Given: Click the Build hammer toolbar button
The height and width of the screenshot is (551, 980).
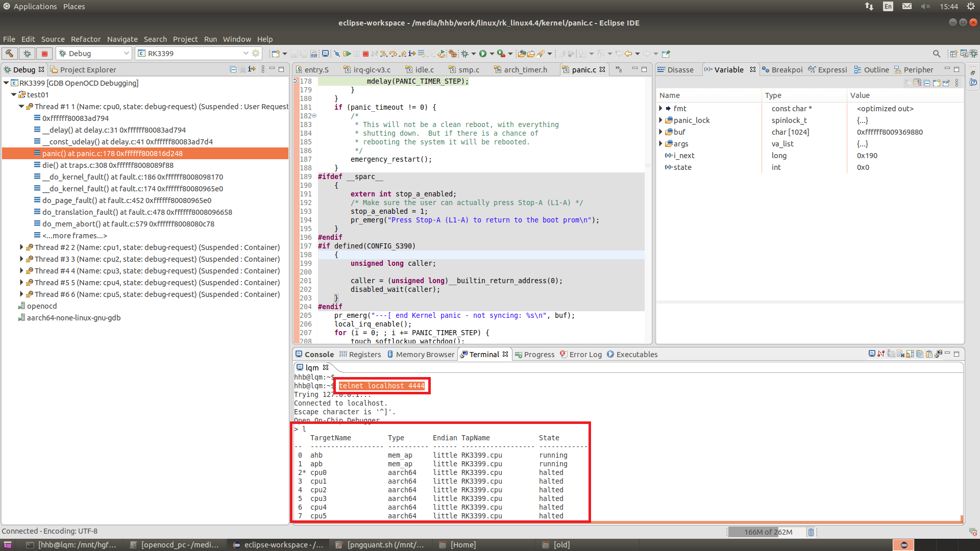Looking at the screenshot, I should (x=10, y=53).
